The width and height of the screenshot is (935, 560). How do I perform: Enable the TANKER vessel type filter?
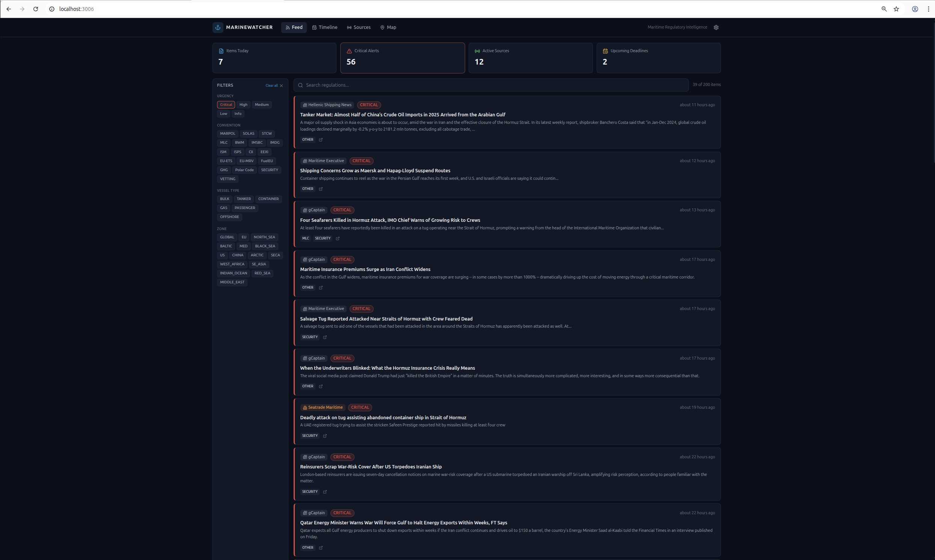(243, 199)
